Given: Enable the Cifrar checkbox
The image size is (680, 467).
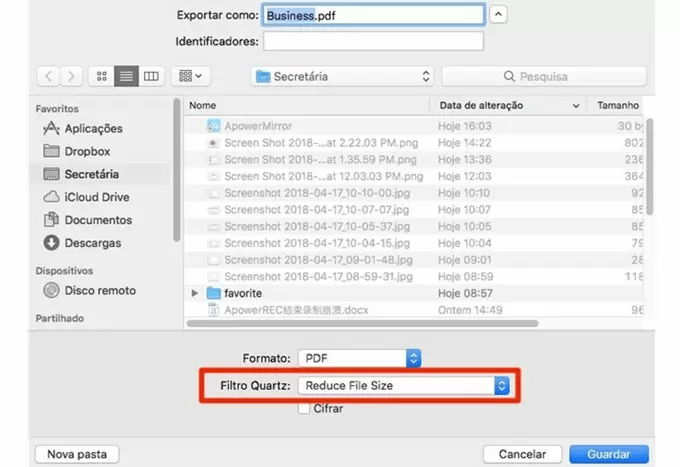Looking at the screenshot, I should pyautogui.click(x=304, y=408).
